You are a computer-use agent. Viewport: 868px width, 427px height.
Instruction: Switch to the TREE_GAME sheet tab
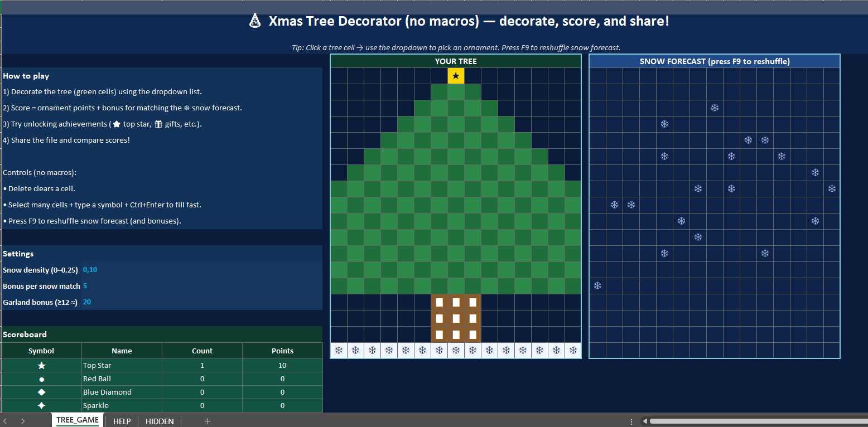pos(78,420)
